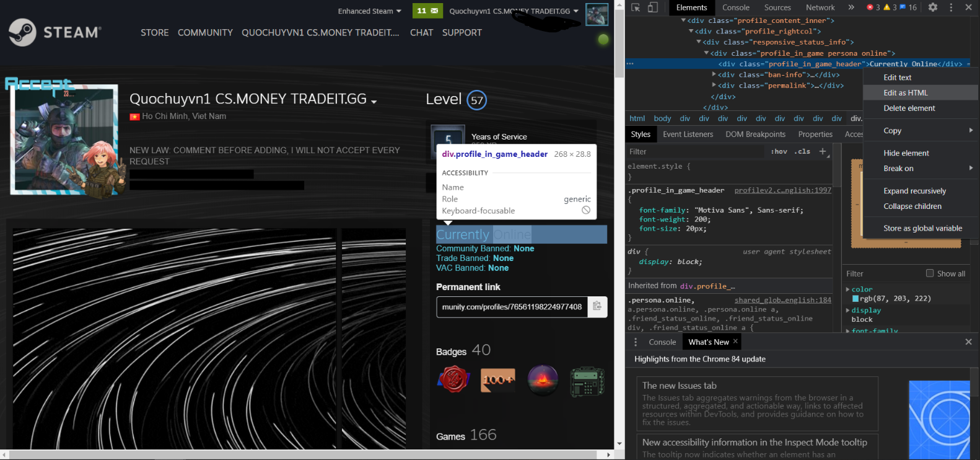This screenshot has width=980, height=460.
Task: Open the green radio device badge
Action: (587, 381)
